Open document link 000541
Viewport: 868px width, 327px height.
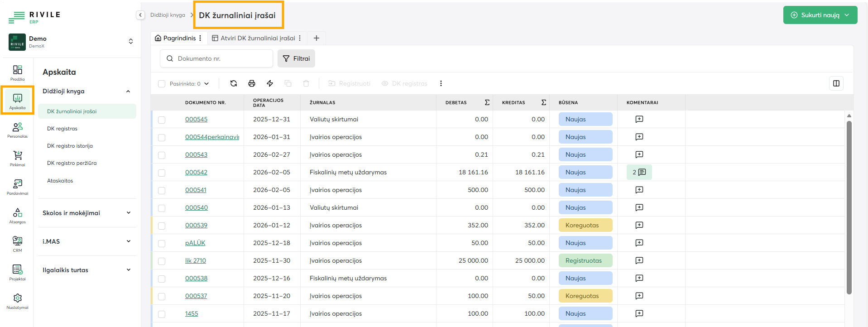click(196, 190)
